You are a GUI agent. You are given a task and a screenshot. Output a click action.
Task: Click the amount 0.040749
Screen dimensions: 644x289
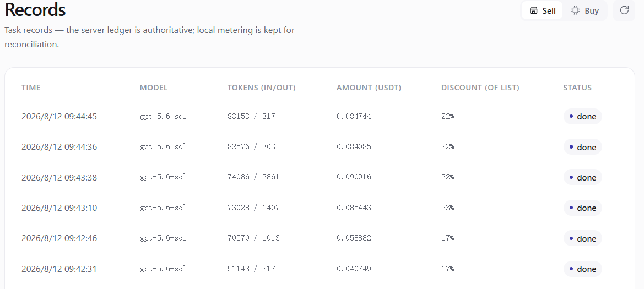click(354, 269)
